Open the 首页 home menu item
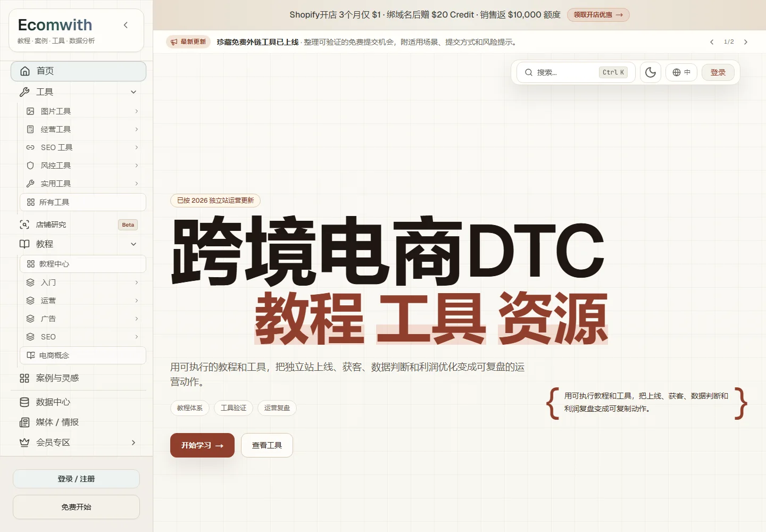 click(78, 71)
